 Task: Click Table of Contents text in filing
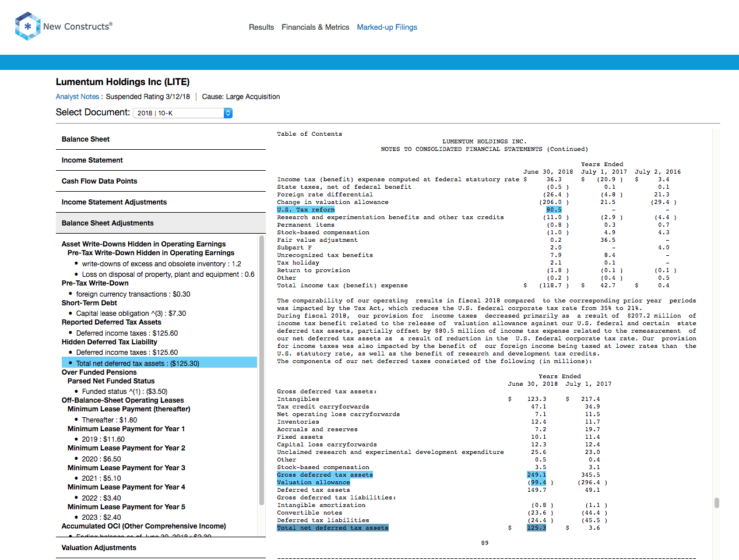click(309, 134)
